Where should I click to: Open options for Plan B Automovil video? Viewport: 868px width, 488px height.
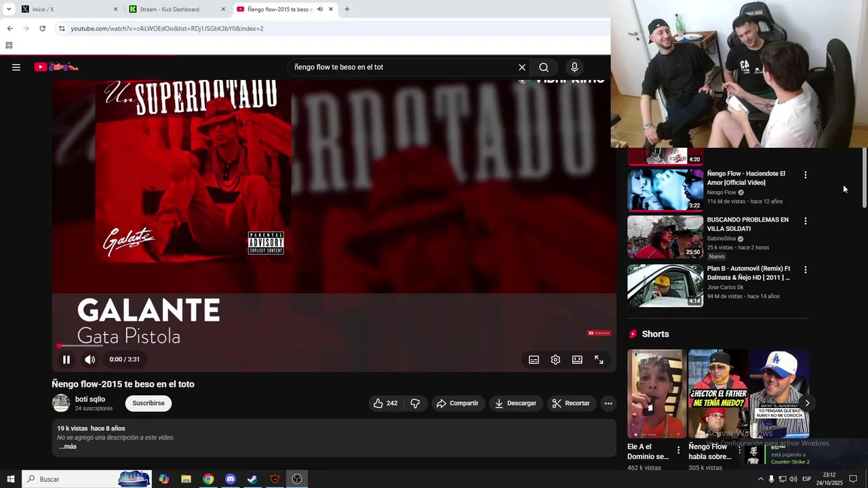(805, 270)
